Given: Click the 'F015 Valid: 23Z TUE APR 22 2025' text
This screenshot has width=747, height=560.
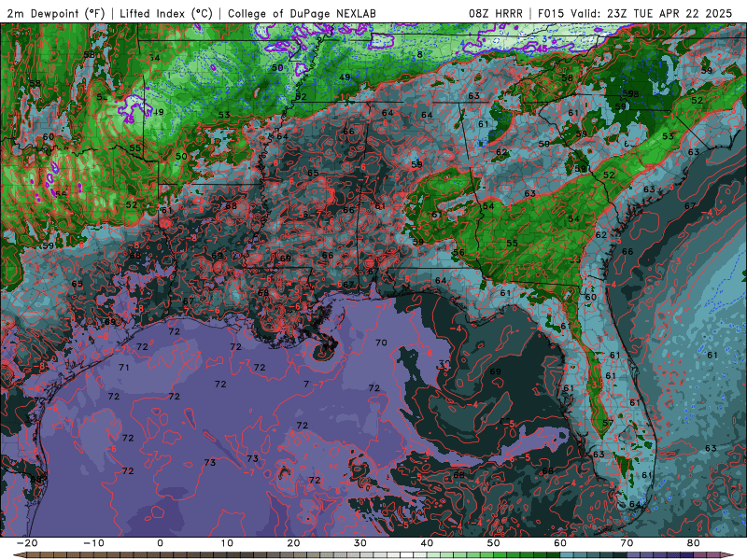Looking at the screenshot, I should [635, 13].
